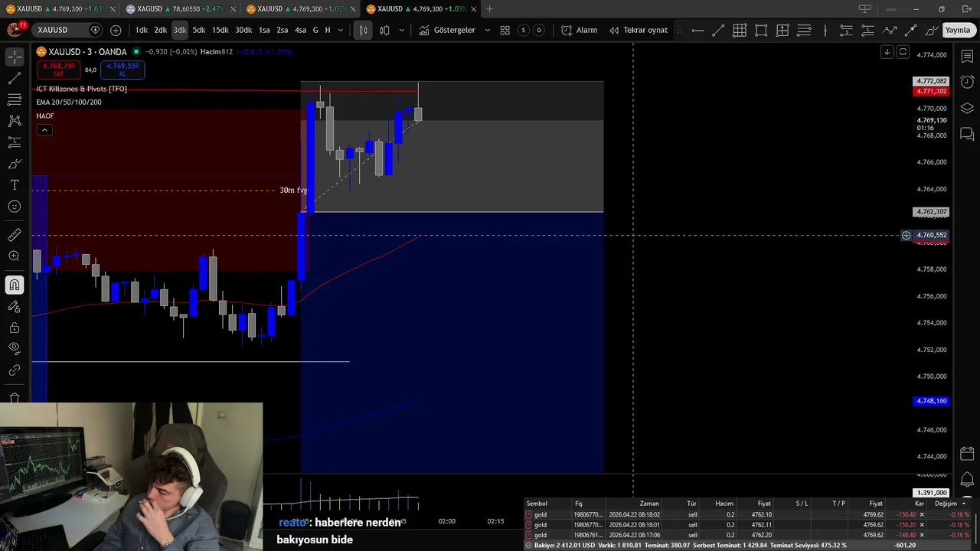This screenshot has height=551, width=980.
Task: Collapse the indicator legend chevron
Action: coord(44,130)
